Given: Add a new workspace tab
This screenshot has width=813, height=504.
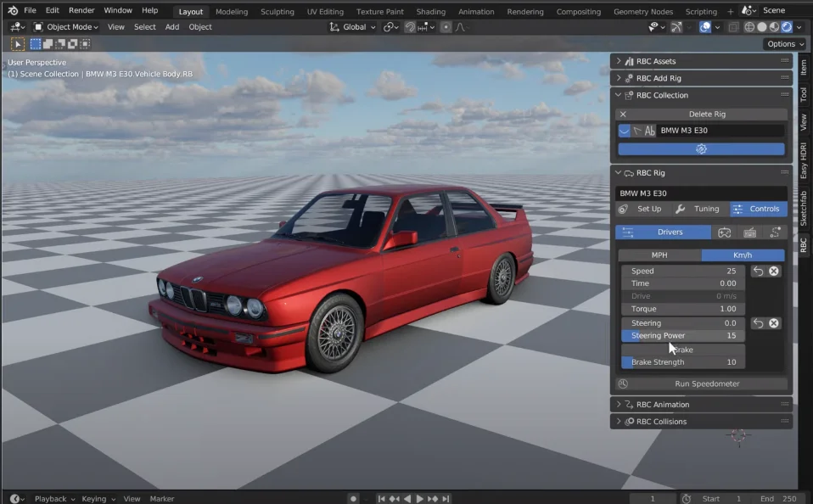Looking at the screenshot, I should (x=730, y=11).
